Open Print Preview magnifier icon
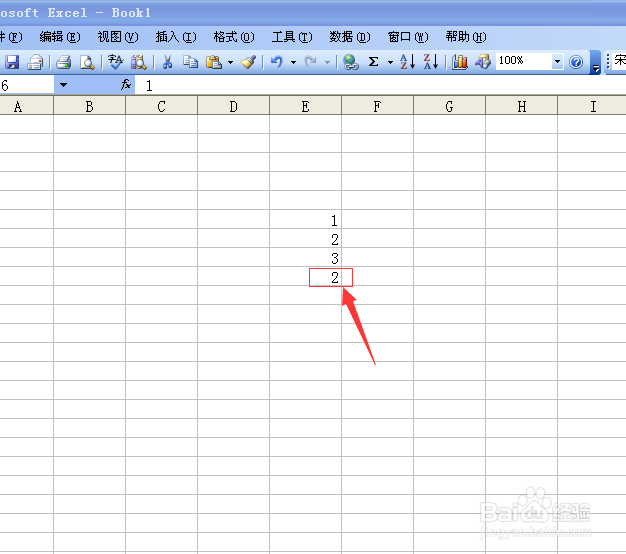The image size is (626, 554). 87,62
